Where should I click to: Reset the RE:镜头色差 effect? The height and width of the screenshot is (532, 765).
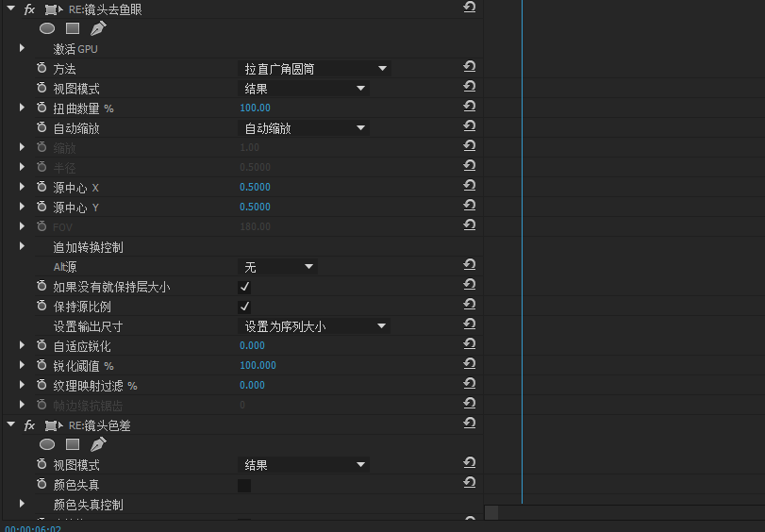[x=470, y=424]
